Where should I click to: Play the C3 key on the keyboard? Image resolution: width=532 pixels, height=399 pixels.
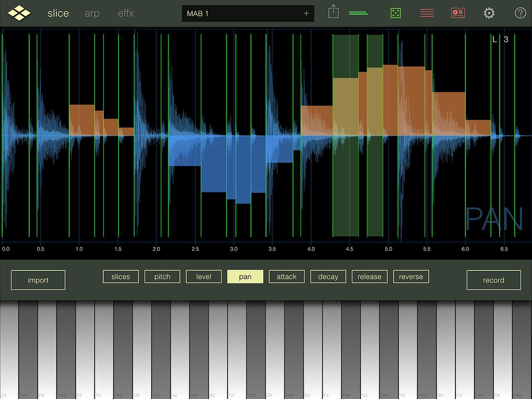click(237, 362)
